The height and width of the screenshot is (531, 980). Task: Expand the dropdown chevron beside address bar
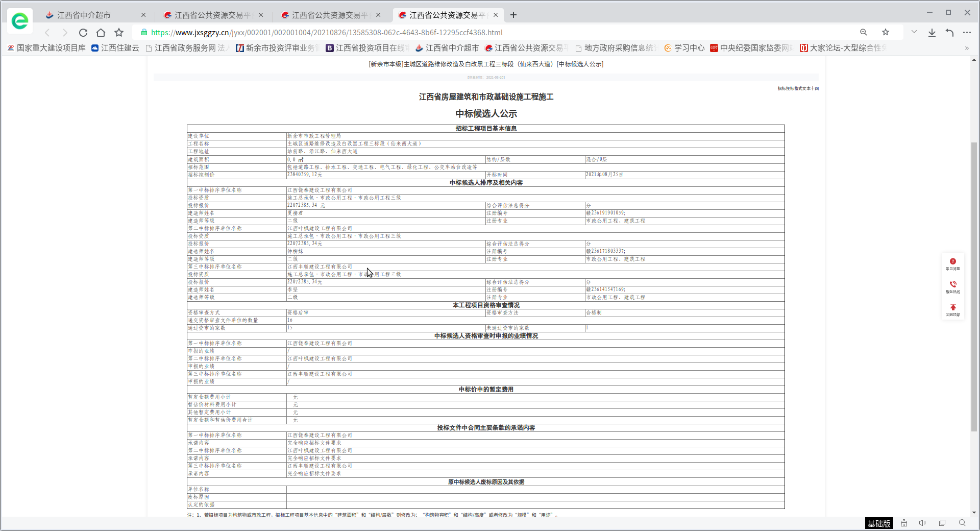[x=914, y=32]
